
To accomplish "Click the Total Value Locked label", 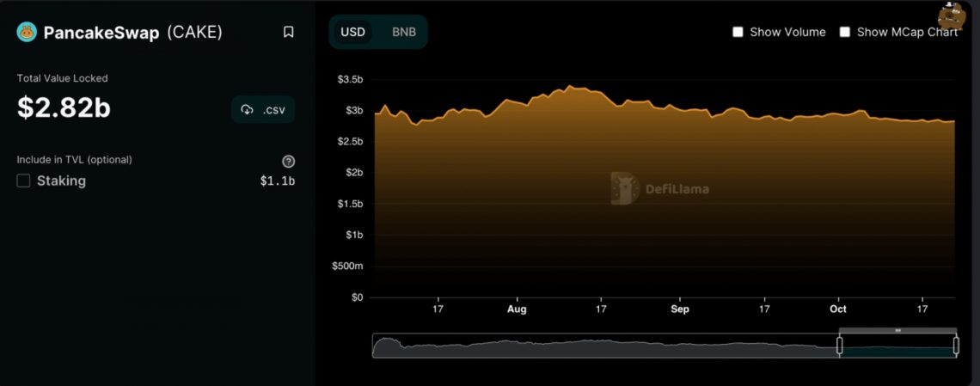I will 63,79.
